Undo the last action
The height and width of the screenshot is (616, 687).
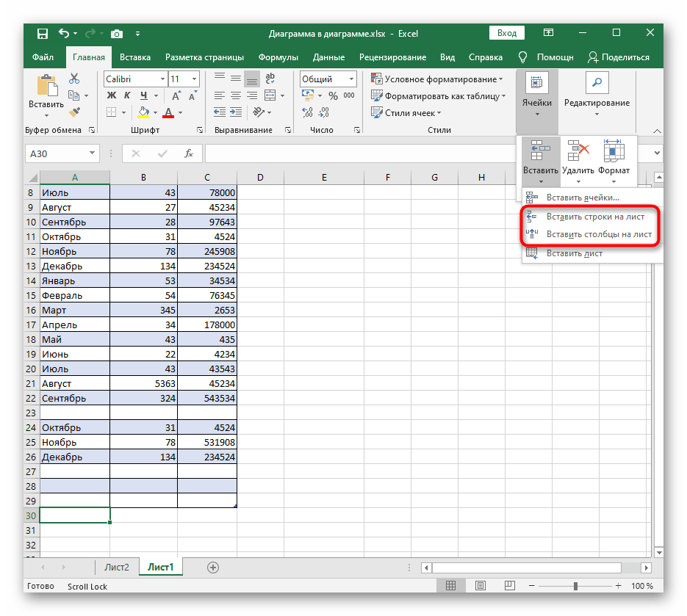64,33
